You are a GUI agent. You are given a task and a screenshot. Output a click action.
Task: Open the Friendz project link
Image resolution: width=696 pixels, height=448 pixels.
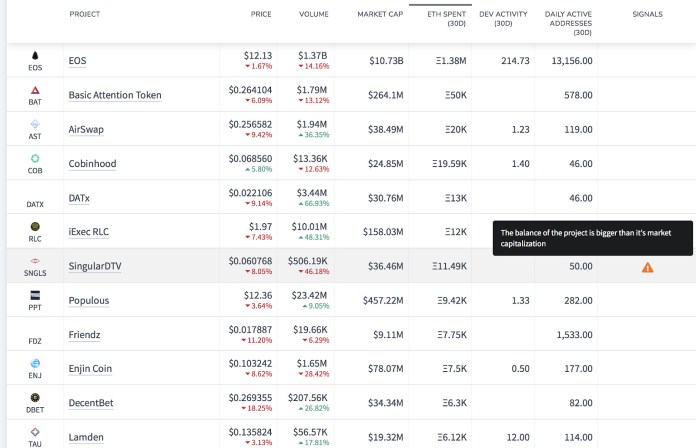pos(84,335)
